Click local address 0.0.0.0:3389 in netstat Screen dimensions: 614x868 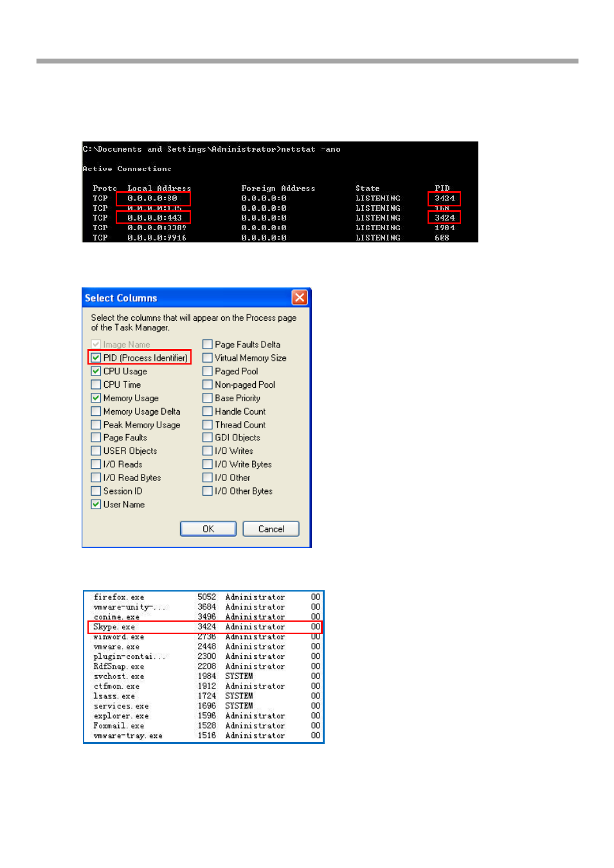coord(157,228)
